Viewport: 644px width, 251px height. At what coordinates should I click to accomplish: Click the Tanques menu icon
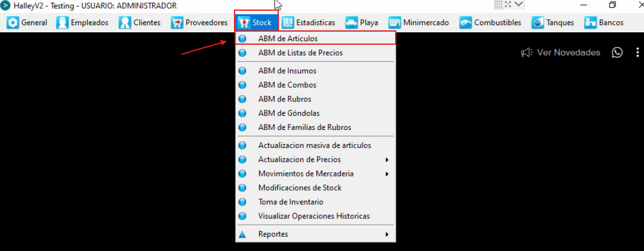tap(538, 23)
